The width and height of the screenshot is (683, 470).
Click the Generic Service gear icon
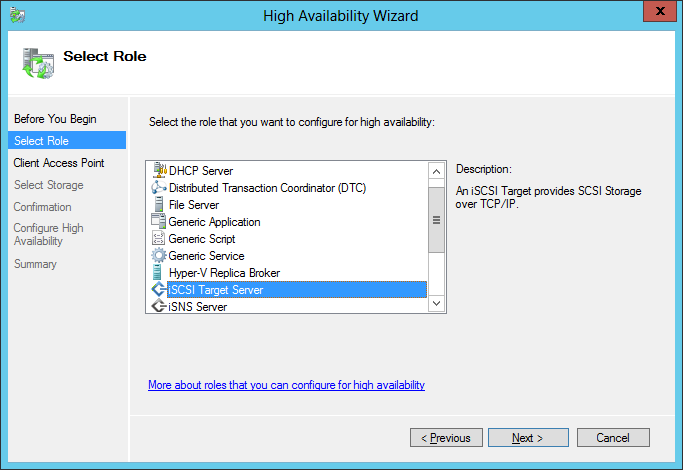pyautogui.click(x=158, y=256)
